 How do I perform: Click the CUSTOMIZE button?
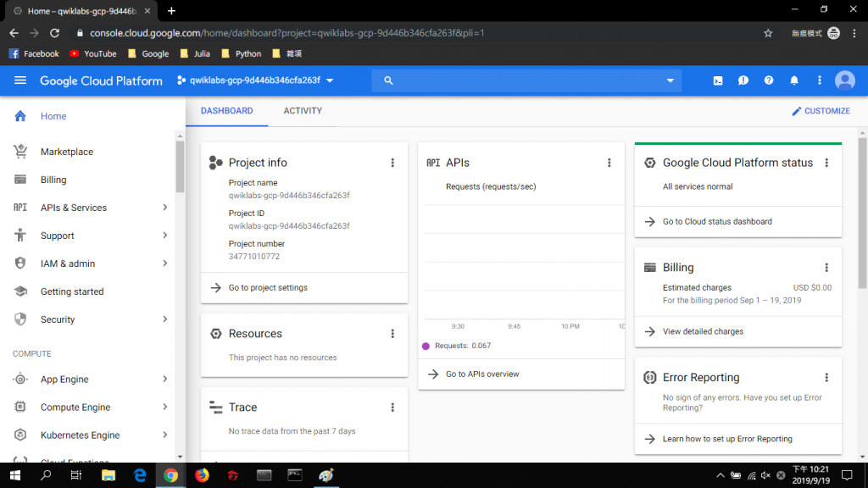(821, 111)
